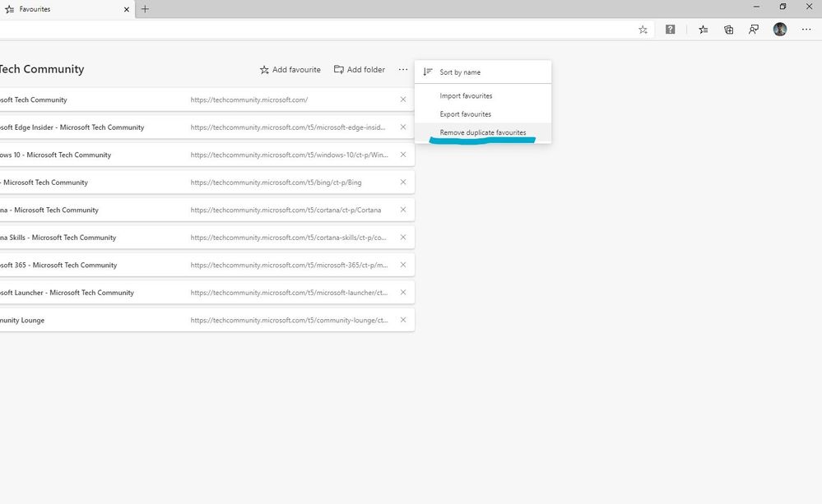Open the browser Settings and more menu

coord(806,30)
